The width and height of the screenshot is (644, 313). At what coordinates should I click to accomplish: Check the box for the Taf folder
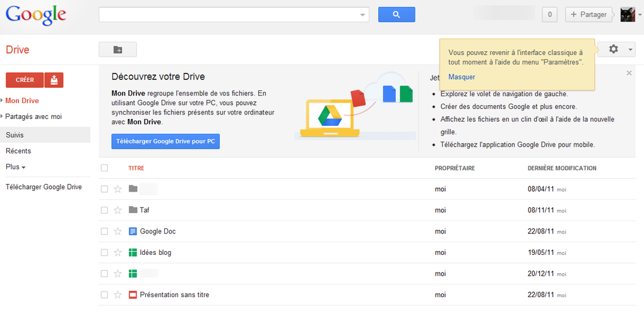coord(104,210)
